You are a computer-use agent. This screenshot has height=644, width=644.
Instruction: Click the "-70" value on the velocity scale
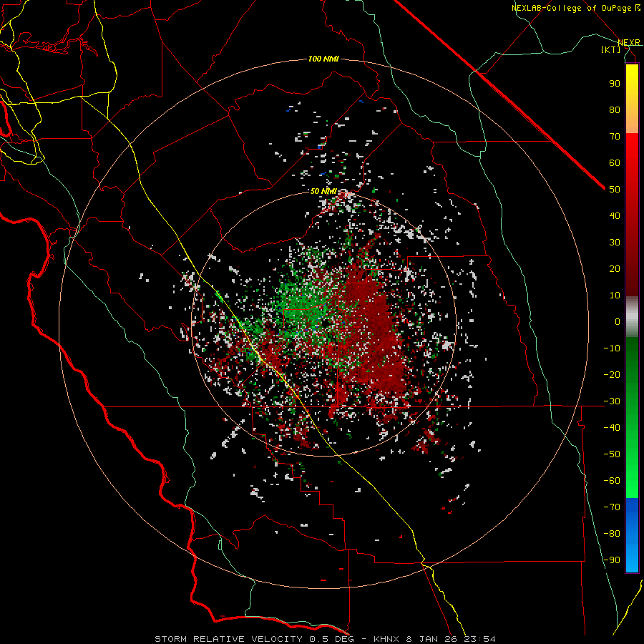612,507
